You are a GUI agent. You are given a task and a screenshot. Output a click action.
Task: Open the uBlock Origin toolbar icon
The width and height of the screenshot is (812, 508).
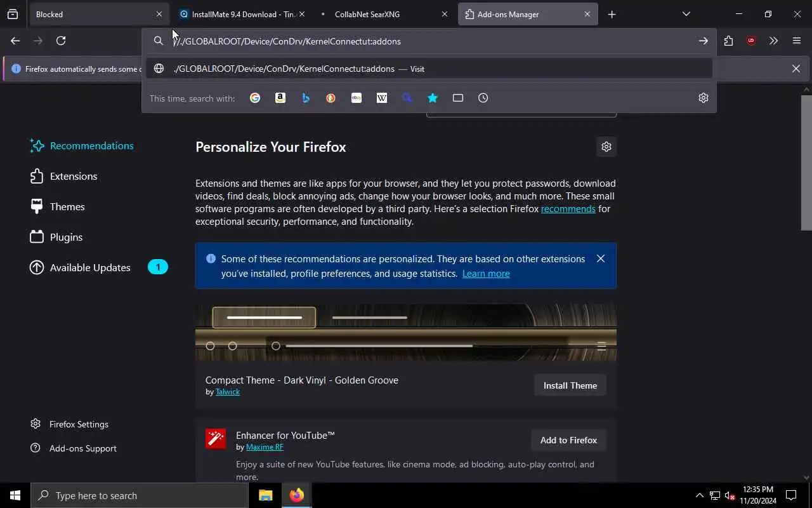751,41
